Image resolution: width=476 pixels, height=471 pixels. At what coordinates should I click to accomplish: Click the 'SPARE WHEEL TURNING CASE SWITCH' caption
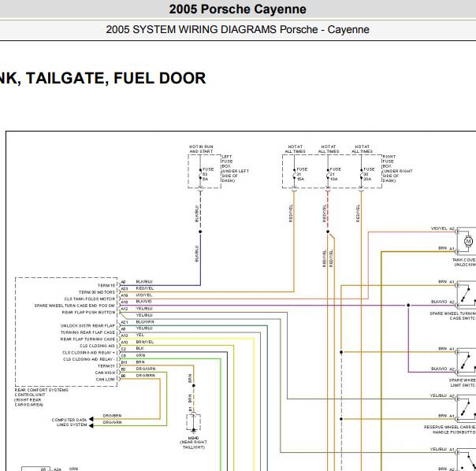[x=453, y=316]
